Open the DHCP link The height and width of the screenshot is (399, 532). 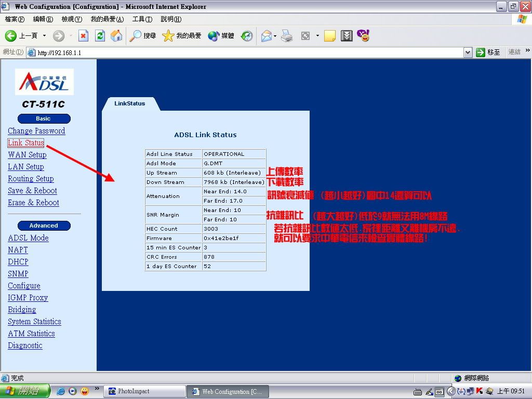18,262
